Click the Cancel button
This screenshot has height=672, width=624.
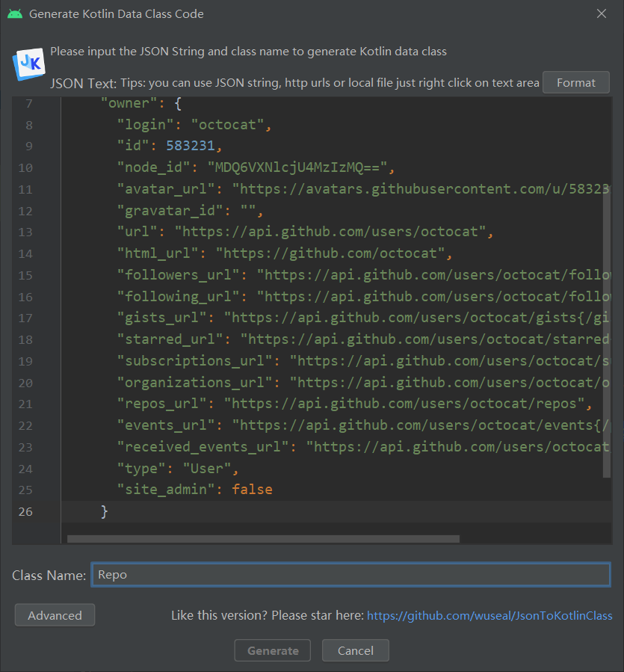tap(355, 650)
